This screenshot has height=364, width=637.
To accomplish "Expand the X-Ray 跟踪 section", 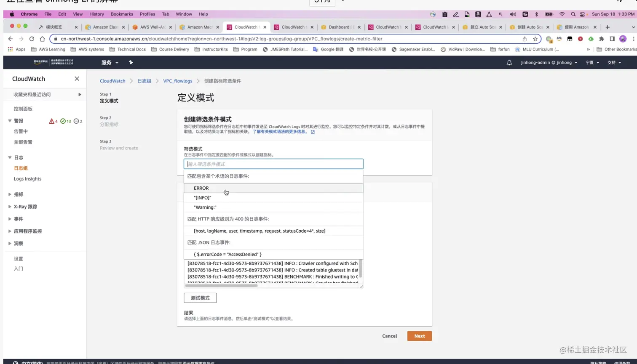I will coord(10,207).
